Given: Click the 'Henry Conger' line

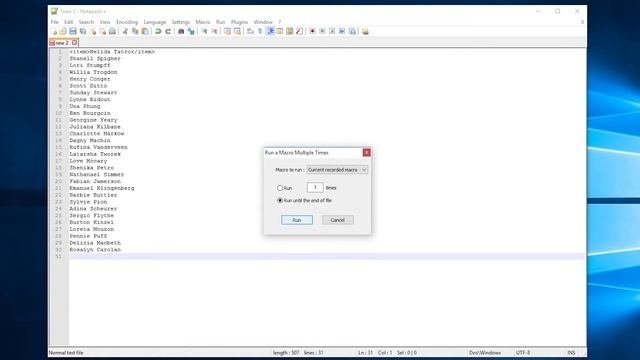Looking at the screenshot, I should 90,79.
